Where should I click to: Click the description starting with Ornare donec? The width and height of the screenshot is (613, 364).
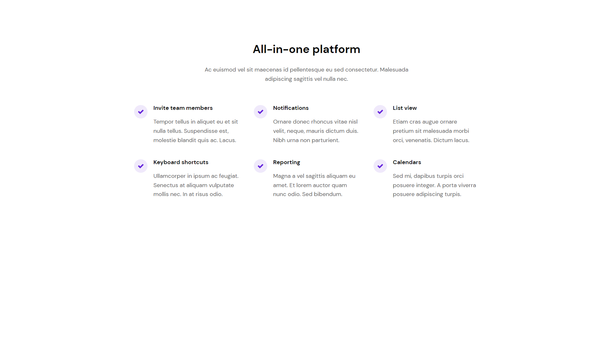click(316, 131)
